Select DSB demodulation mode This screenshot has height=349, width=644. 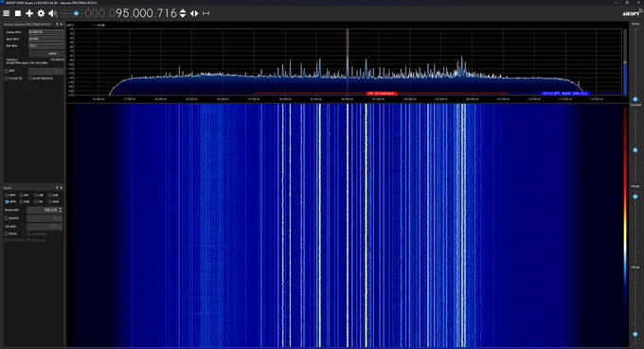[21, 201]
